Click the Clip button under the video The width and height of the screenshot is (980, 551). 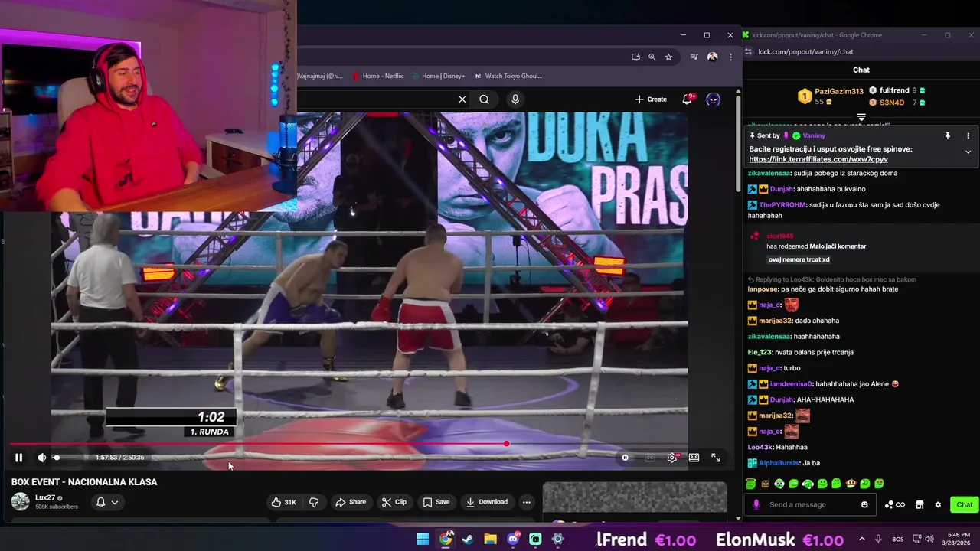pyautogui.click(x=394, y=502)
